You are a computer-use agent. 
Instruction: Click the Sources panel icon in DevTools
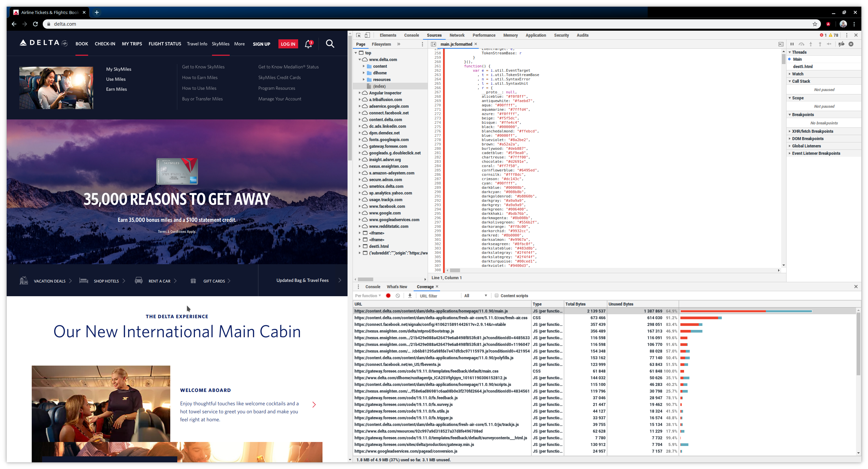[433, 35]
